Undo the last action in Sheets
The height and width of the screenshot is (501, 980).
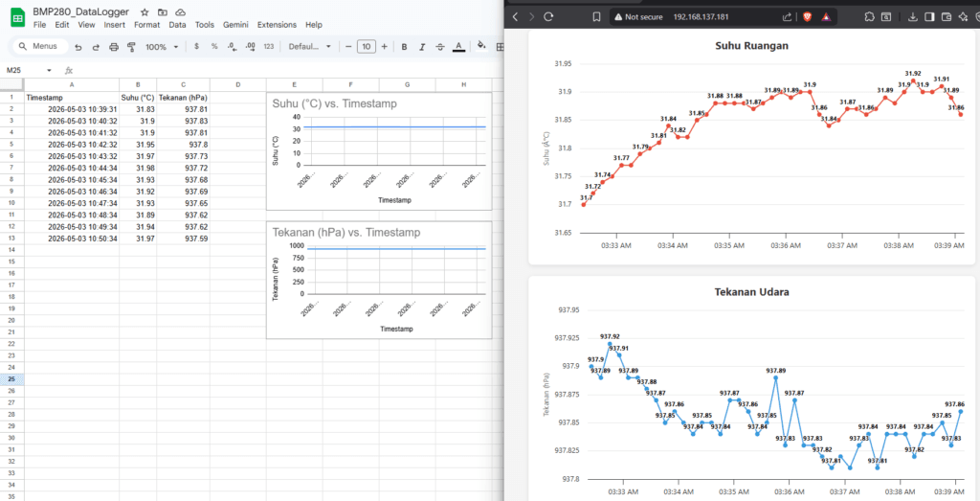(x=78, y=46)
